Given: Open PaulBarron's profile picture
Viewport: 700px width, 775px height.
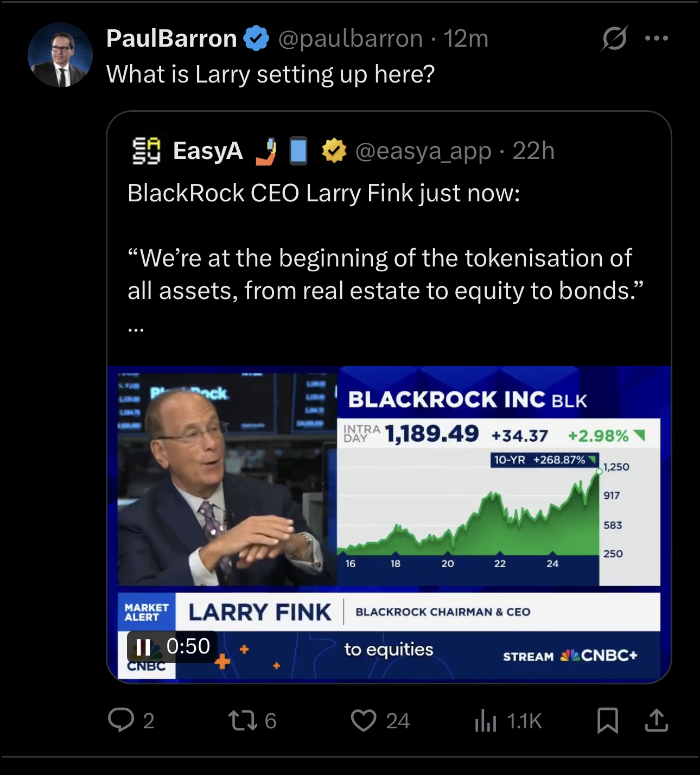Looking at the screenshot, I should coord(60,55).
